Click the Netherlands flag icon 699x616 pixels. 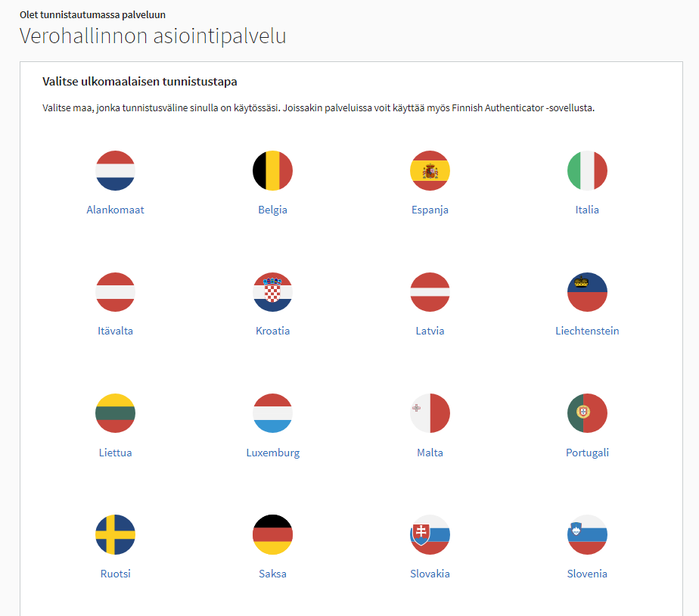tap(115, 170)
